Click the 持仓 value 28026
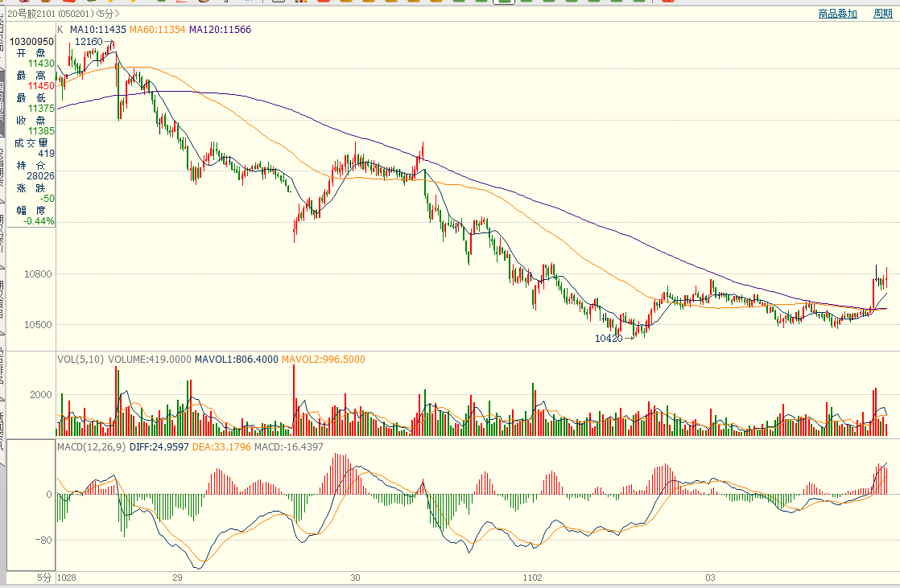Viewport: 900px width, 588px height. pos(40,175)
